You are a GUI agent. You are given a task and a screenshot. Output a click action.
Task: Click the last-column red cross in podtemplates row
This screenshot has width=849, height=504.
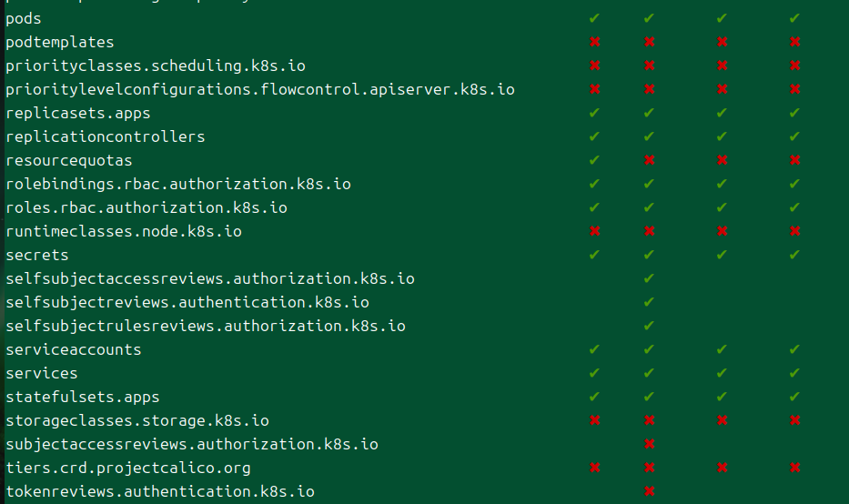click(794, 42)
